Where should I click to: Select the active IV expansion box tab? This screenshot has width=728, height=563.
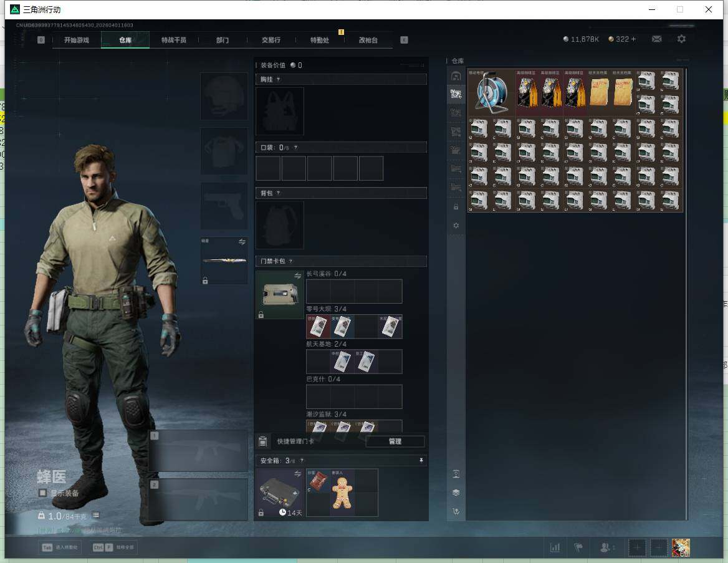[x=456, y=94]
